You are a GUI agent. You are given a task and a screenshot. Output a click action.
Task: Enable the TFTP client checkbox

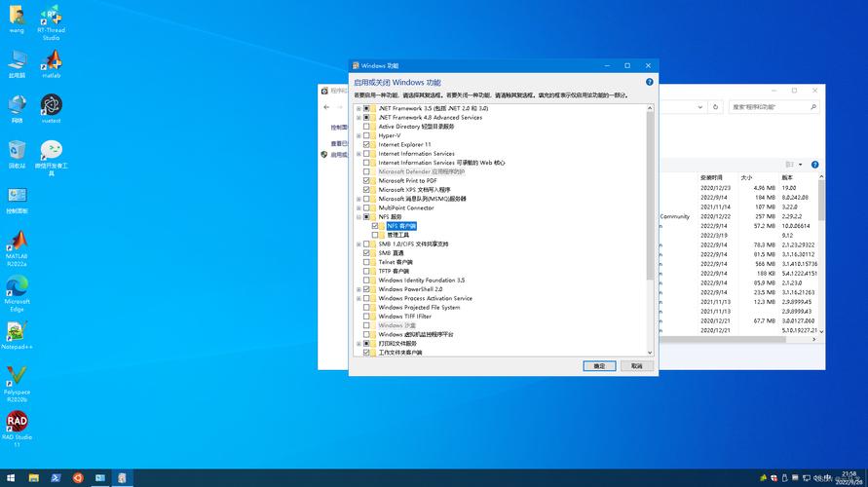tap(366, 271)
